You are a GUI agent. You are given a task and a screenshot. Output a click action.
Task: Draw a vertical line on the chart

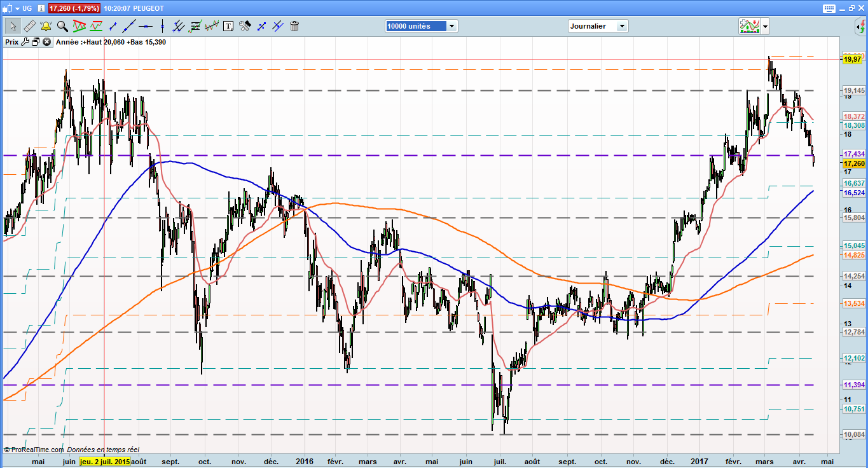click(162, 26)
